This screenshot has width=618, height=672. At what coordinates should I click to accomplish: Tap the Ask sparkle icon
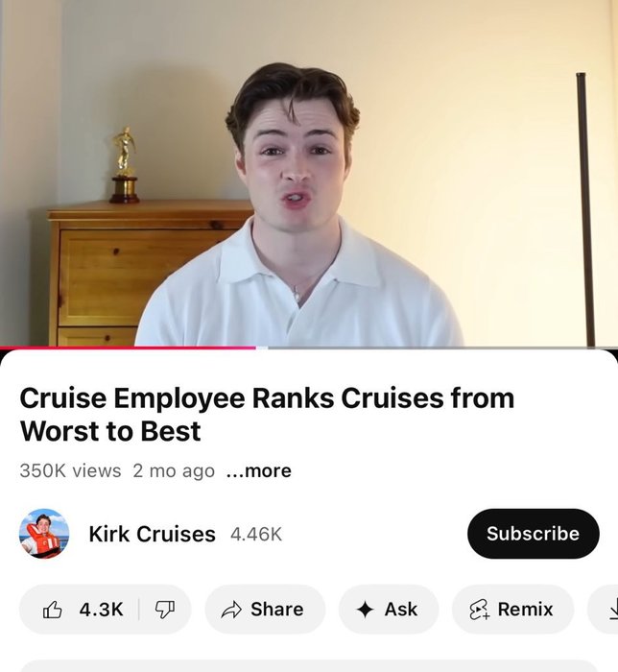point(365,610)
